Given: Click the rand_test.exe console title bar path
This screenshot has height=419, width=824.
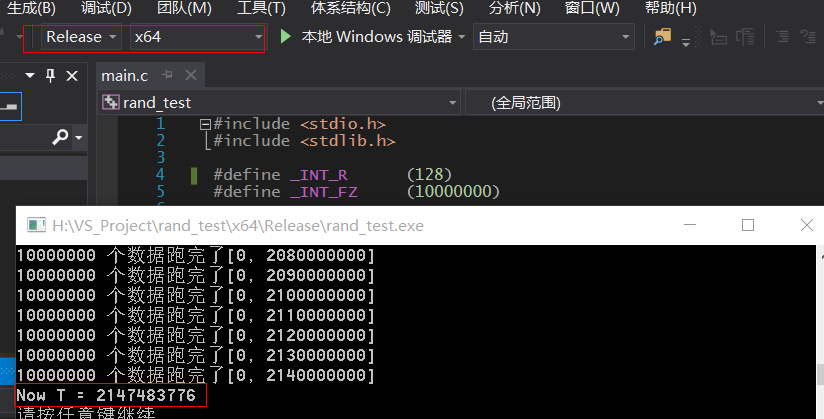Looking at the screenshot, I should coord(238,226).
